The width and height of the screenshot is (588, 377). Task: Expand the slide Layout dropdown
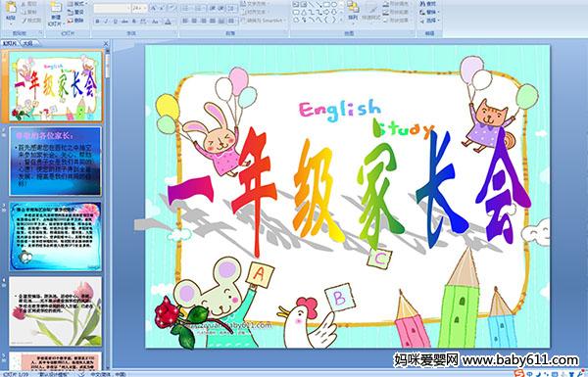pyautogui.click(x=77, y=4)
